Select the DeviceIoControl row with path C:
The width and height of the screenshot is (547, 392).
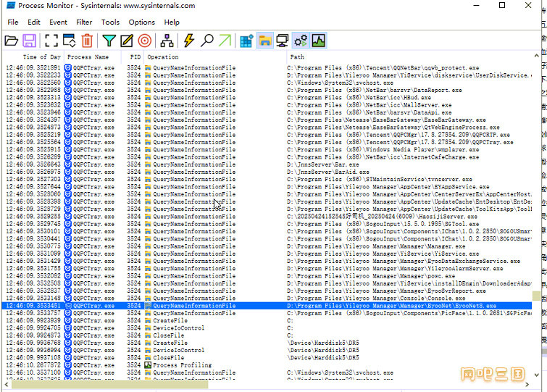tap(267, 328)
